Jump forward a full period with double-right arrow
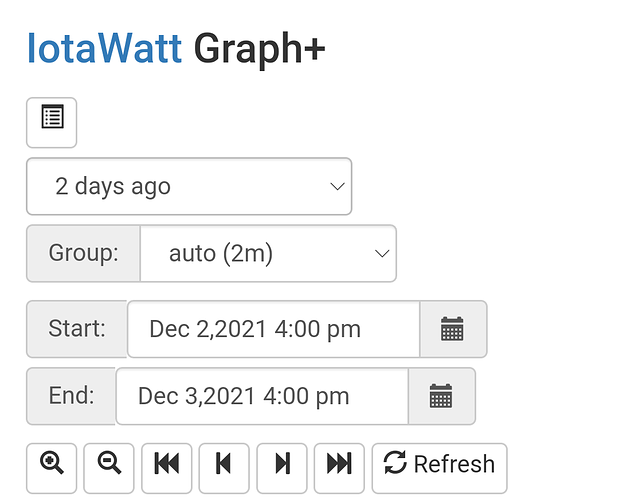619x500 pixels. [x=339, y=468]
